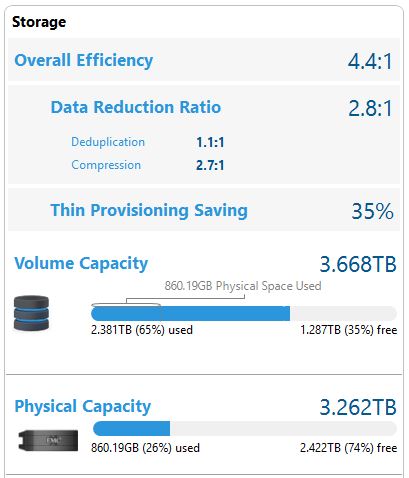Click the 1.1:1 deduplication ratio

[x=210, y=142]
